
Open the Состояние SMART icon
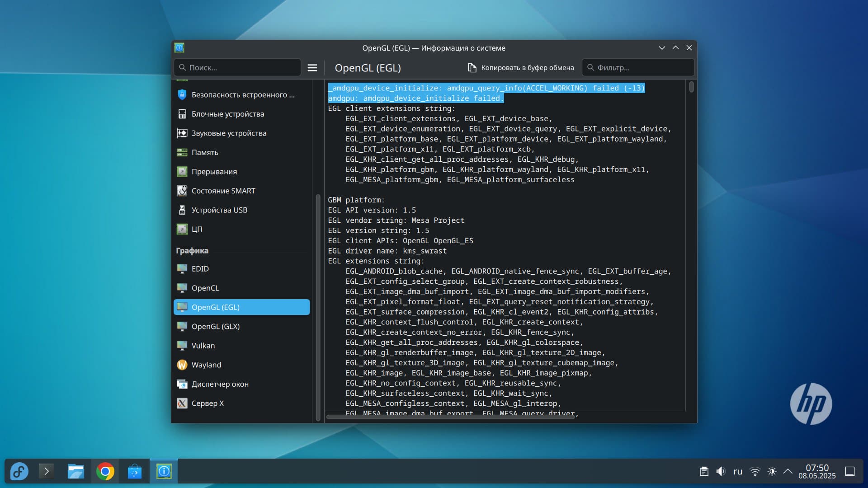(182, 191)
